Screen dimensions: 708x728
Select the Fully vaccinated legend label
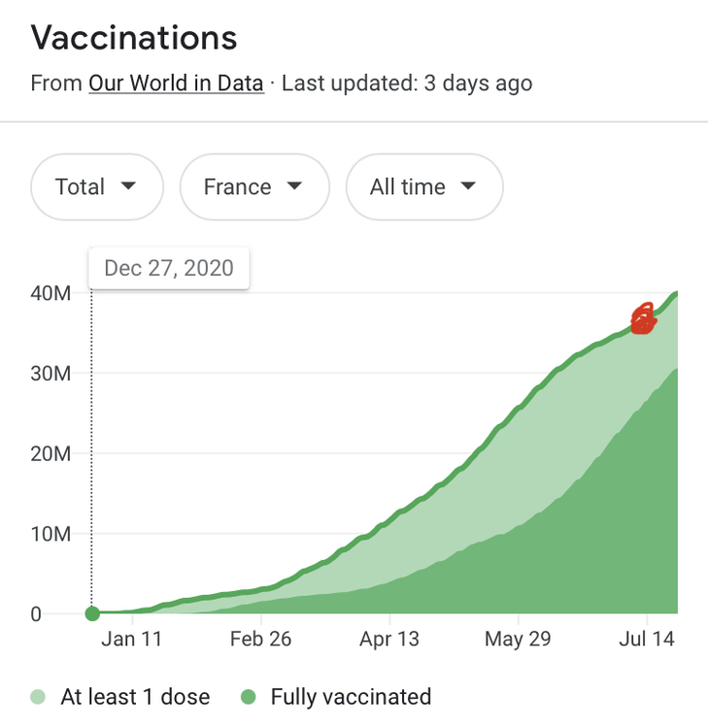pos(351,697)
